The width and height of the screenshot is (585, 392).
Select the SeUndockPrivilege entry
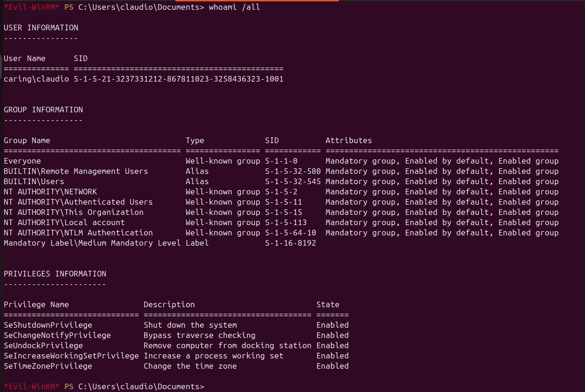coord(43,346)
